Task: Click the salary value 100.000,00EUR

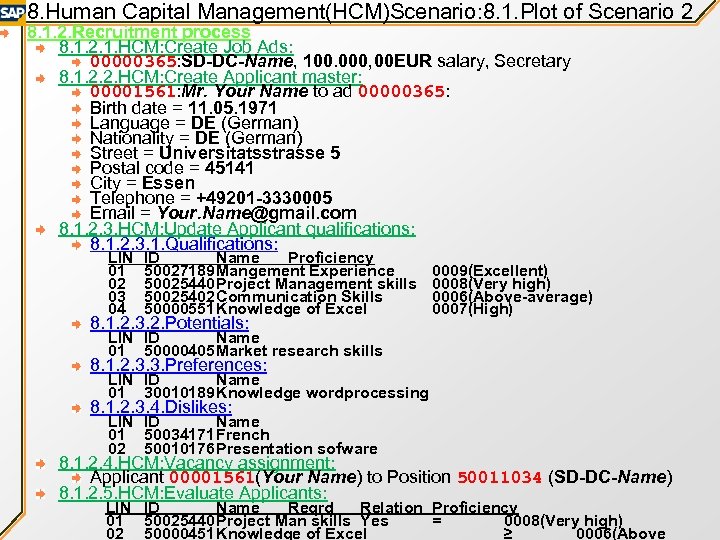Action: [x=367, y=61]
